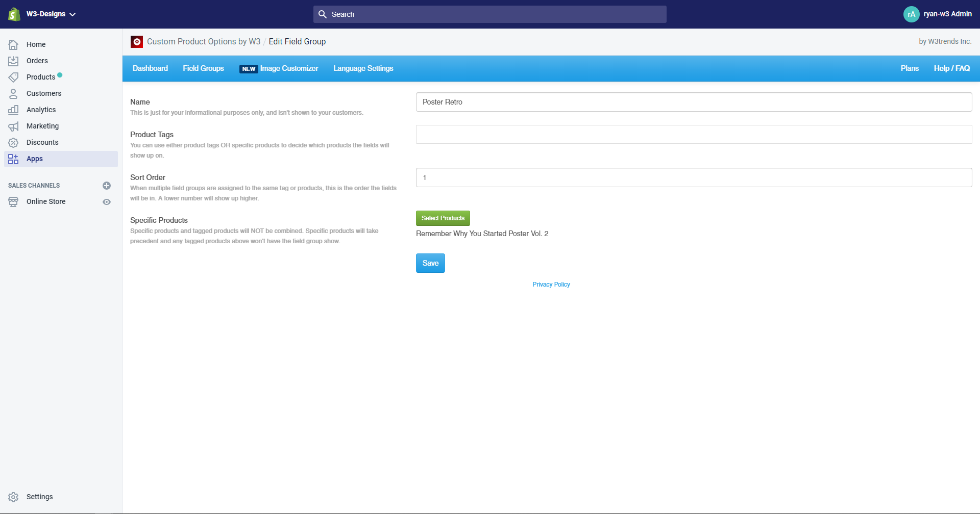Click the rA user avatar
The image size is (980, 514).
pyautogui.click(x=912, y=14)
